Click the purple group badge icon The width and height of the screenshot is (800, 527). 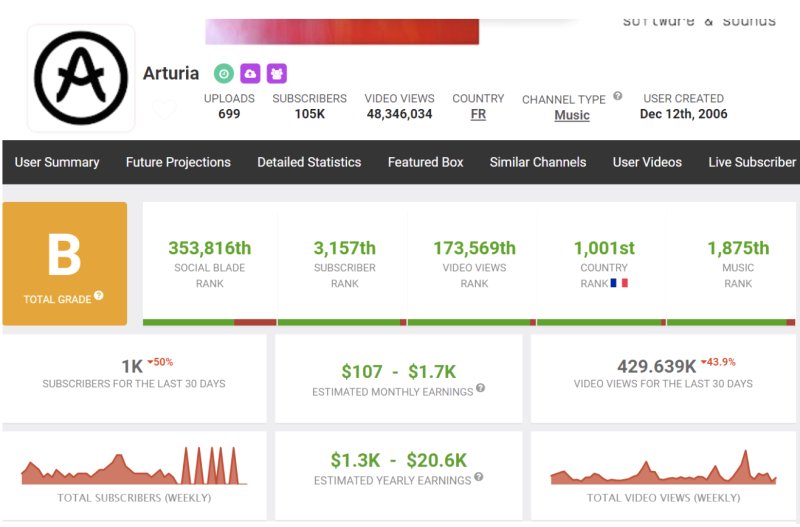click(x=277, y=73)
